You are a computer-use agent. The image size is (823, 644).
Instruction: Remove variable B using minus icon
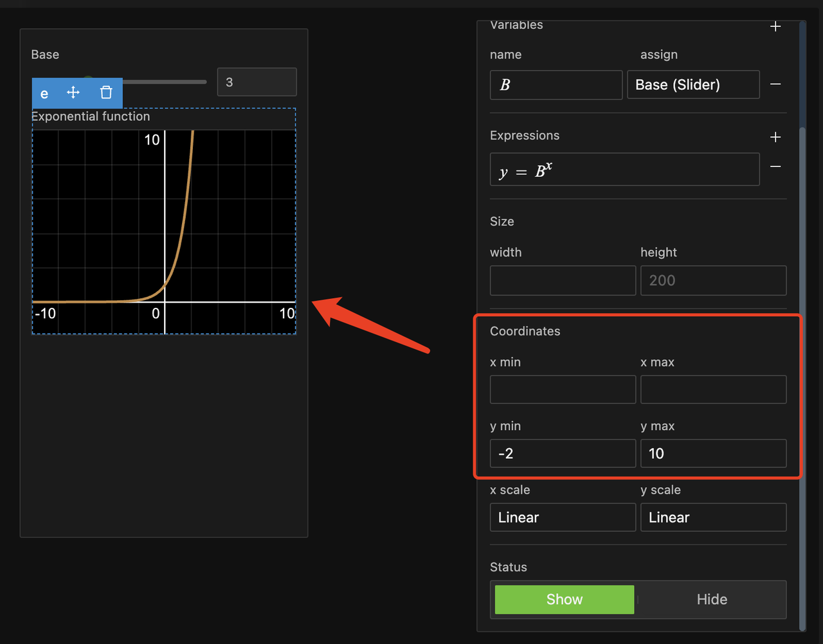[x=775, y=85]
